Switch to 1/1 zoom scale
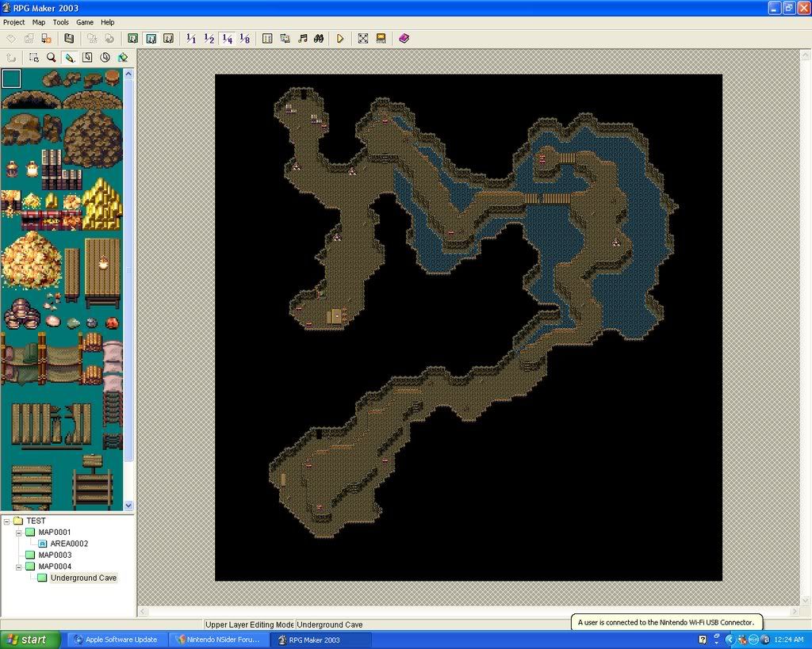812x649 pixels. (x=191, y=38)
